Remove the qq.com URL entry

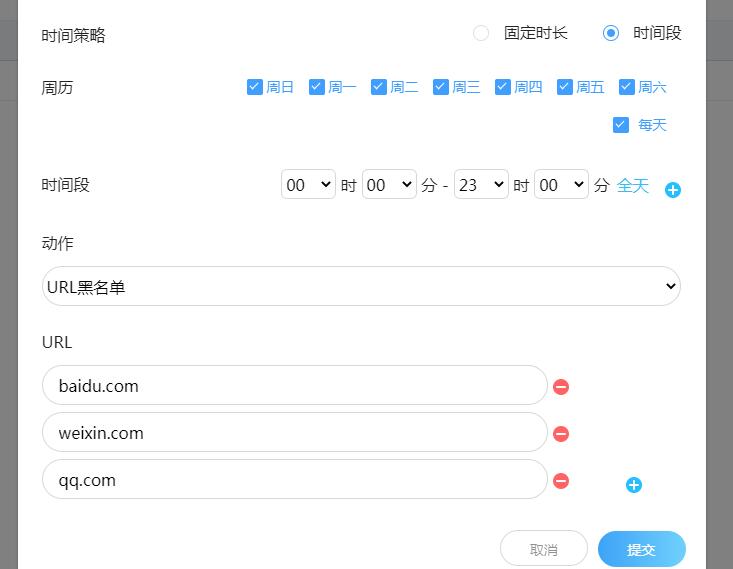tap(561, 480)
